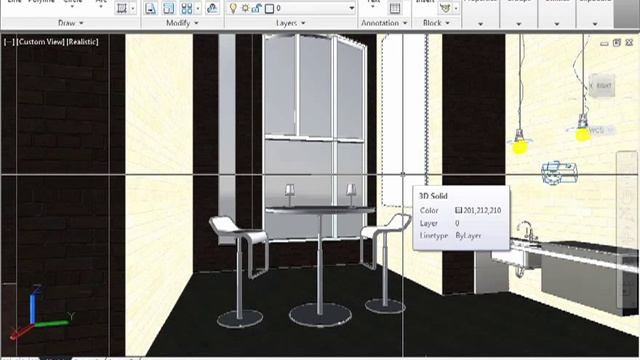Screen dimensions: 640x360
Task: Expand the Layers panel
Action: click(x=291, y=23)
